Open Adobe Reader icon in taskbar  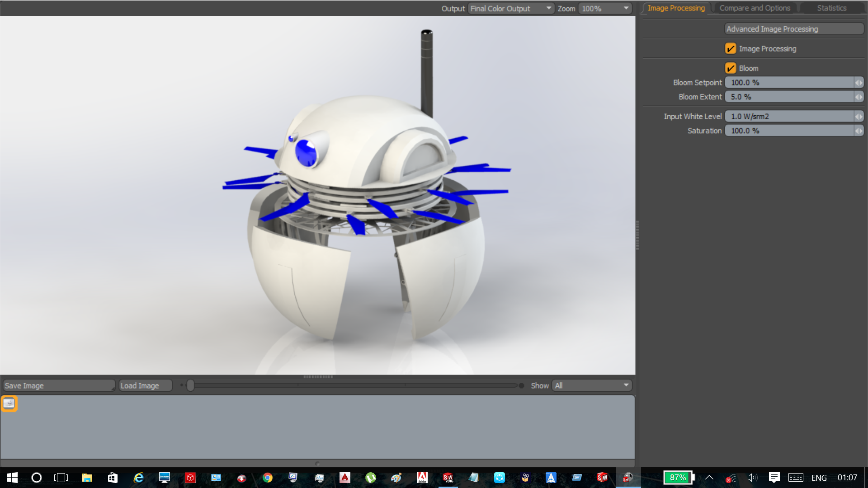(x=422, y=478)
